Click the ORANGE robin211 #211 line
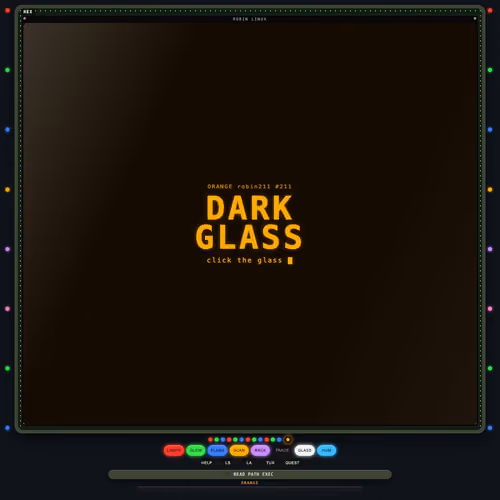The image size is (500, 500). click(x=249, y=186)
